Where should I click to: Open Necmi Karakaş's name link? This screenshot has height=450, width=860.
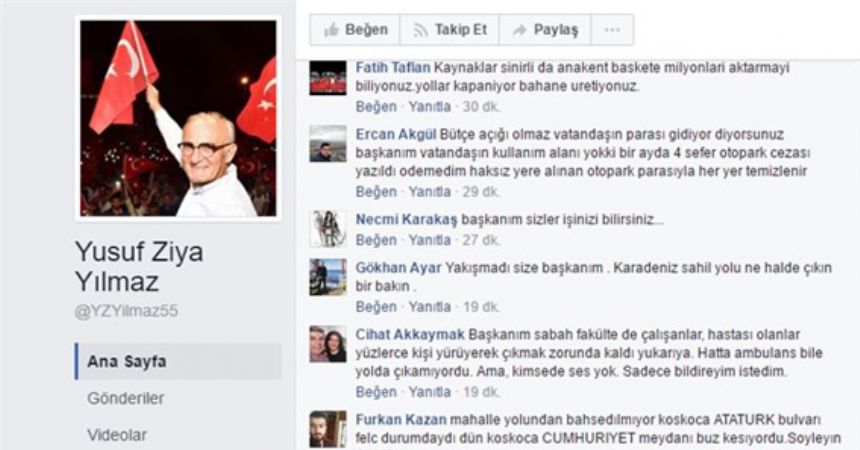[x=406, y=220]
